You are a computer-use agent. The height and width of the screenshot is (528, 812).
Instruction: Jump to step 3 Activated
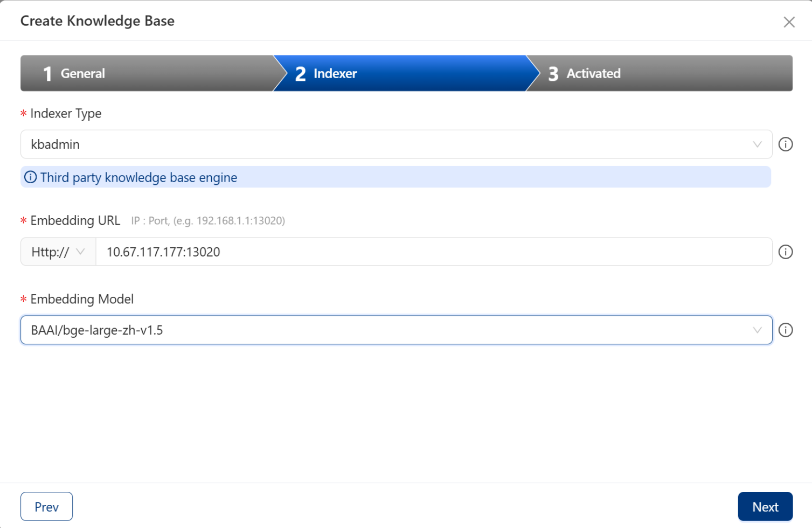(x=657, y=73)
